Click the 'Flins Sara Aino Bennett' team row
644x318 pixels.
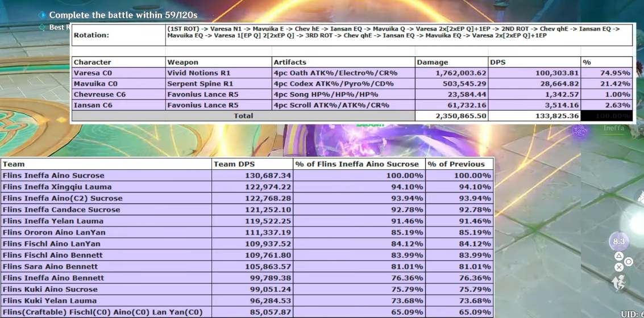tap(247, 266)
